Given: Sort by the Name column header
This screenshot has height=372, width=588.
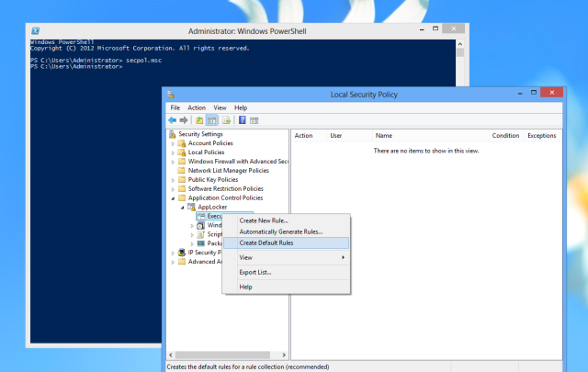Looking at the screenshot, I should (x=431, y=135).
